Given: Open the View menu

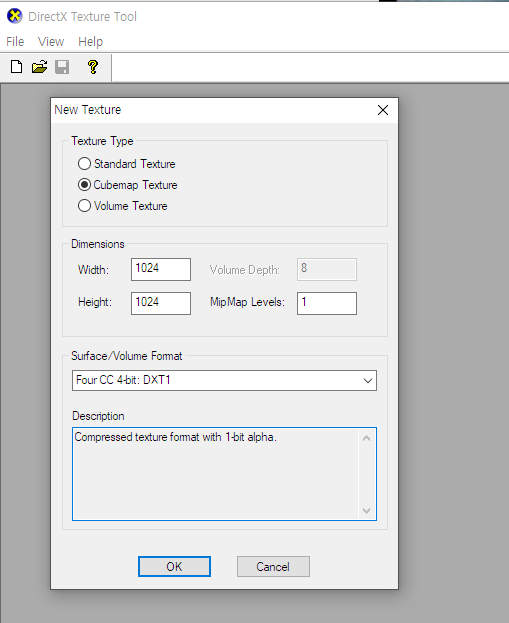Looking at the screenshot, I should coord(51,41).
